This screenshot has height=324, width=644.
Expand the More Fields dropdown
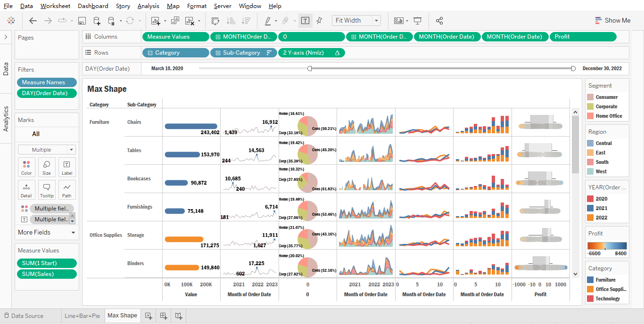46,232
